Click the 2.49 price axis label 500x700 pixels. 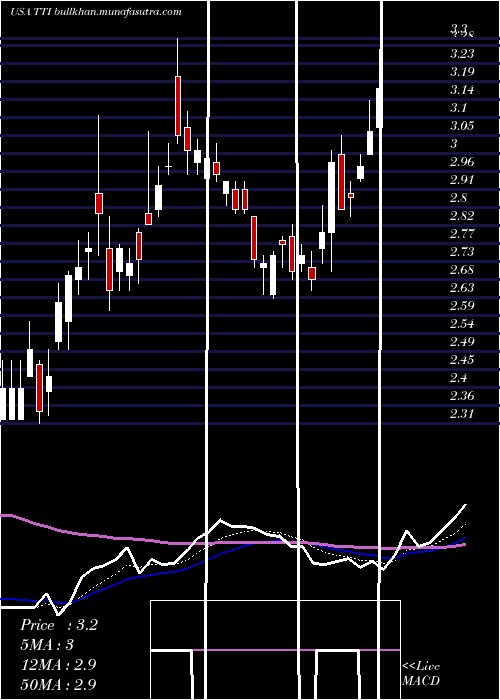click(462, 342)
